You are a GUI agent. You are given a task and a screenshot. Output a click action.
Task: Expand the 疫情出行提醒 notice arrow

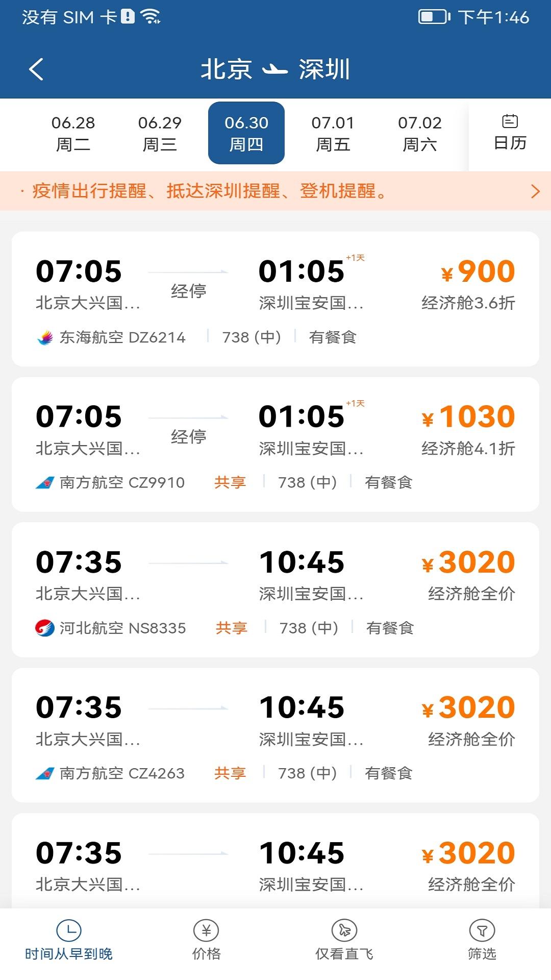point(535,191)
